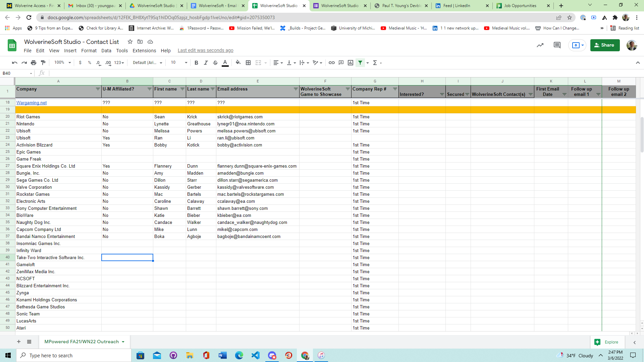The image size is (644, 362).
Task: Open the comment history
Action: (x=557, y=45)
